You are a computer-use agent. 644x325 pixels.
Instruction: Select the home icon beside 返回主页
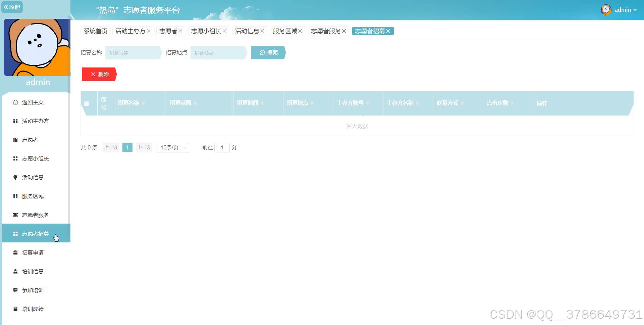[x=15, y=102]
